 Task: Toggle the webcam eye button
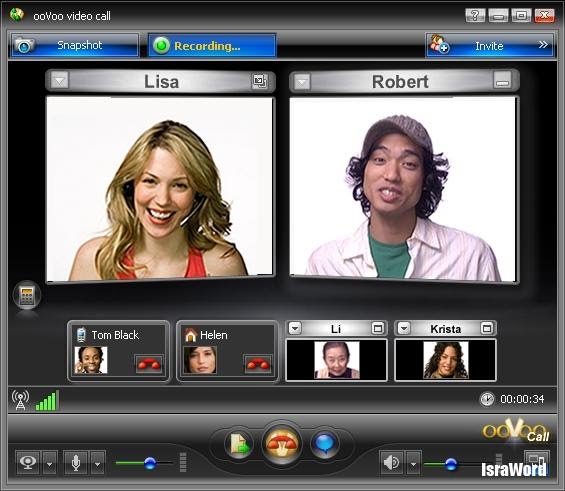click(28, 462)
